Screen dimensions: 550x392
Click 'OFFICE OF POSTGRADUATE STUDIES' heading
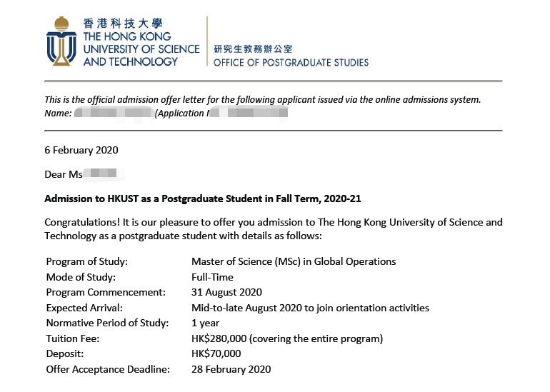(291, 63)
